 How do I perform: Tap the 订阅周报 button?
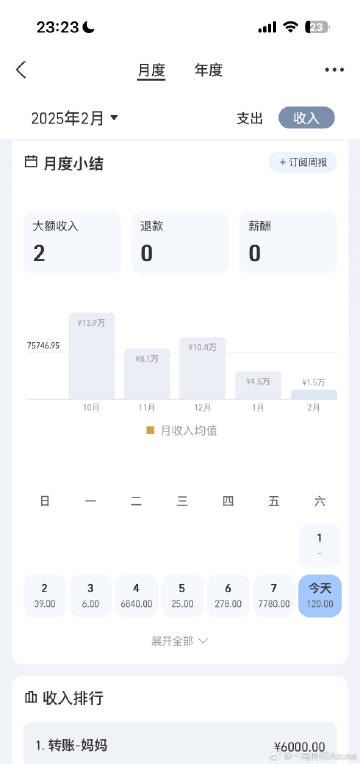click(303, 163)
